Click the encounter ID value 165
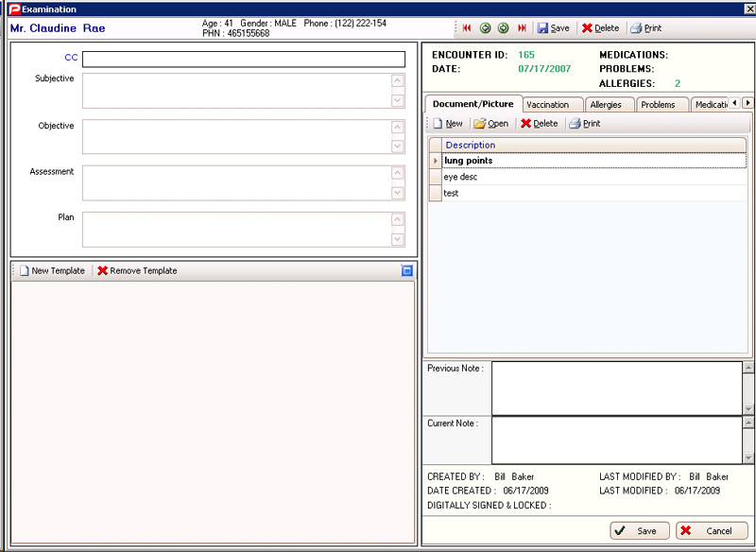The width and height of the screenshot is (756, 552). point(526,55)
